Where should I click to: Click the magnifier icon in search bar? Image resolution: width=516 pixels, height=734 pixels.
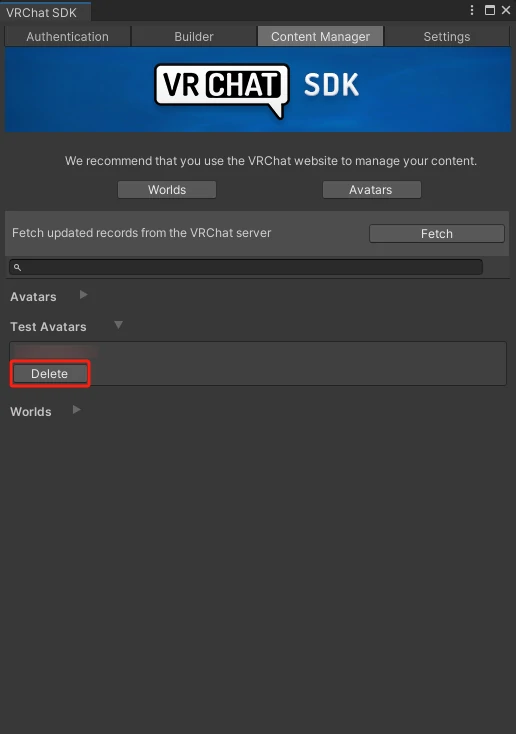(17, 267)
